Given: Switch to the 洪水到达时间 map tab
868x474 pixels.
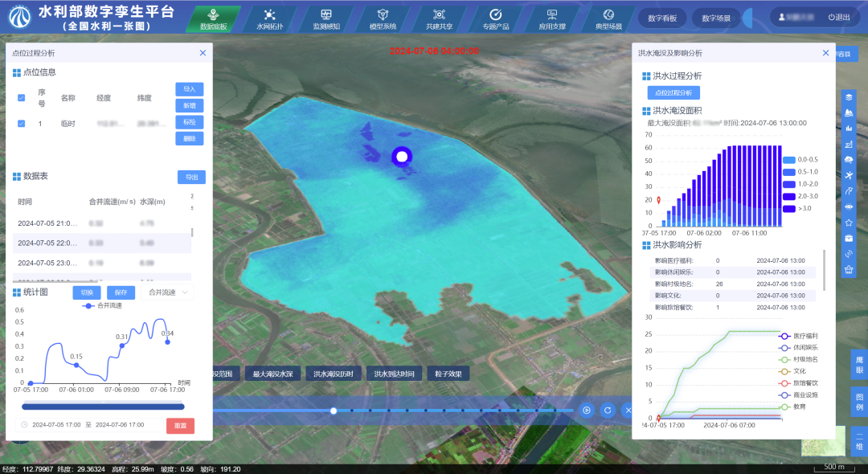Looking at the screenshot, I should 394,374.
